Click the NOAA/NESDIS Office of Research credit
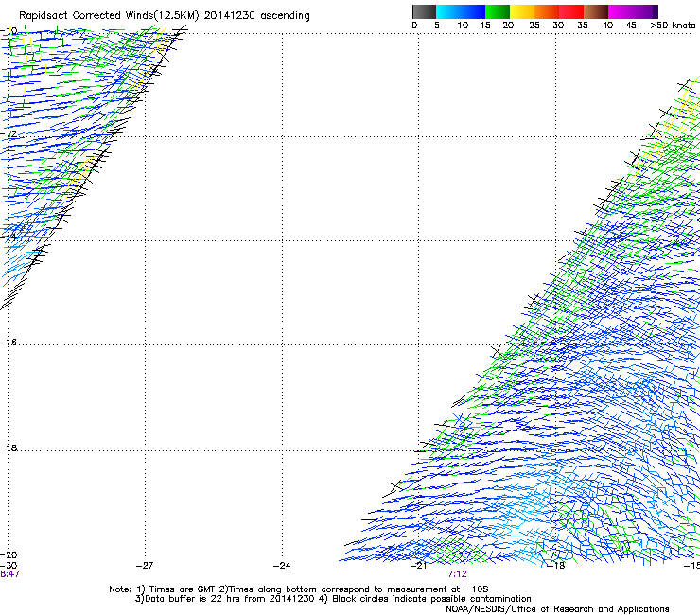The image size is (700, 615). tap(557, 609)
